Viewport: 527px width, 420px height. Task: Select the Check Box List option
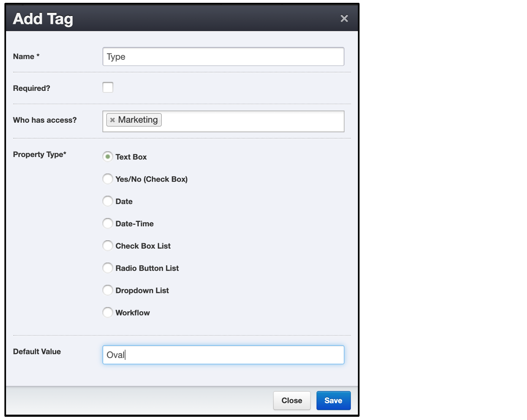coord(108,246)
